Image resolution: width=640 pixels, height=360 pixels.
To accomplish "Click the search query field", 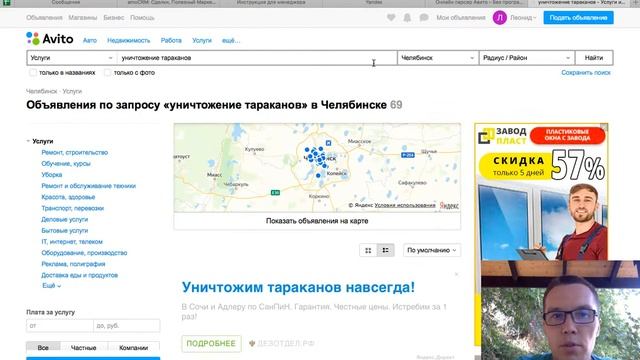I will coord(257,58).
